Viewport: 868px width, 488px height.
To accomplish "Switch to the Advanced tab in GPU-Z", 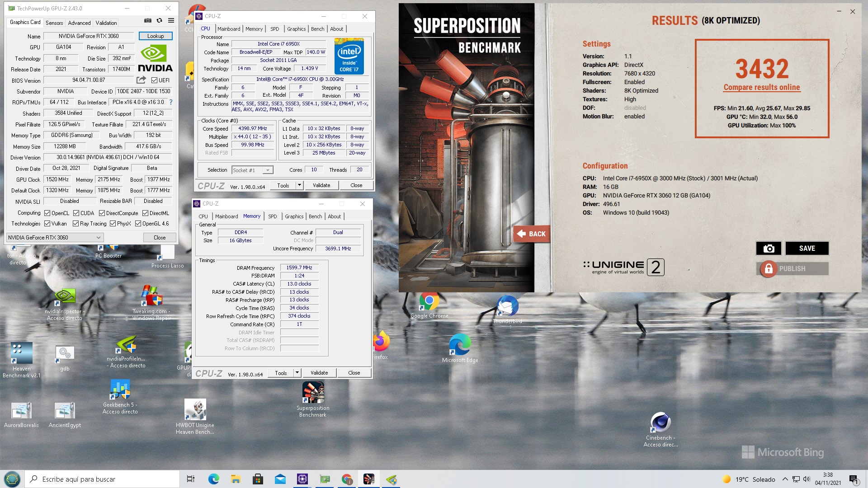I will (79, 23).
